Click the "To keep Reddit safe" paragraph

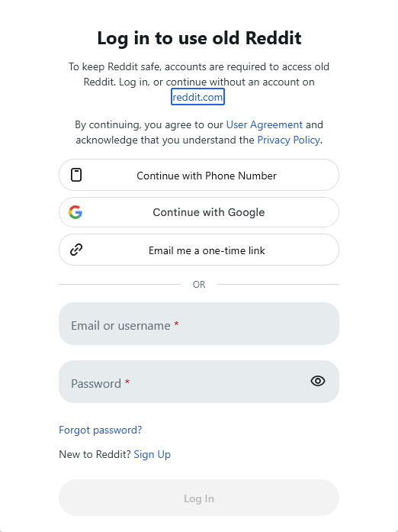199,82
